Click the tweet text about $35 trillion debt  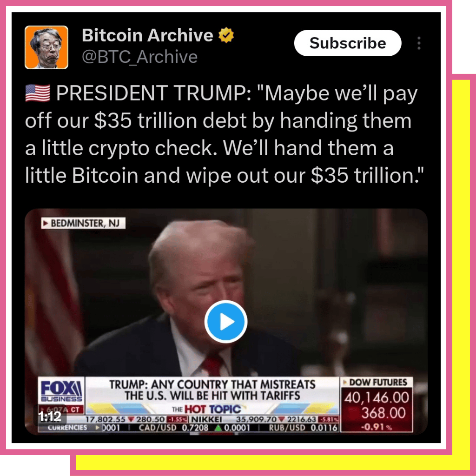click(x=224, y=134)
